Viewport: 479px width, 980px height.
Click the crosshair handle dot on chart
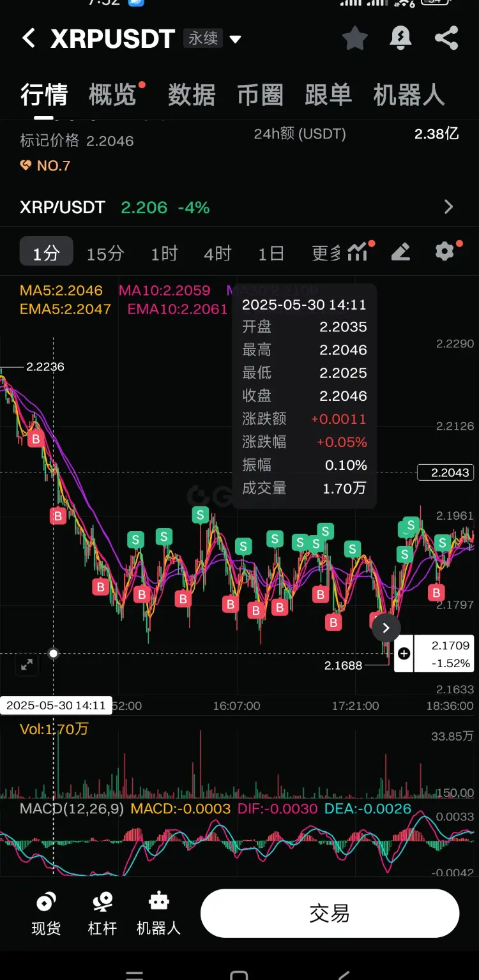pos(54,653)
